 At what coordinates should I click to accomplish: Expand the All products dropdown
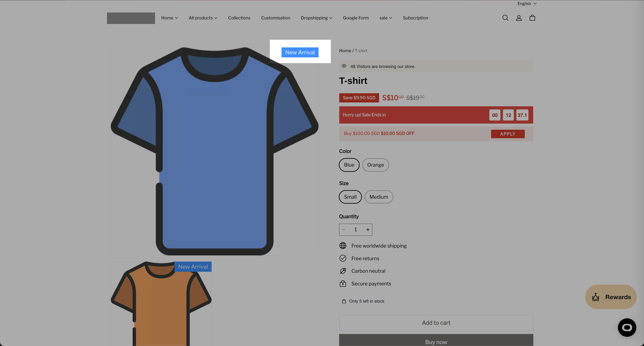click(203, 18)
